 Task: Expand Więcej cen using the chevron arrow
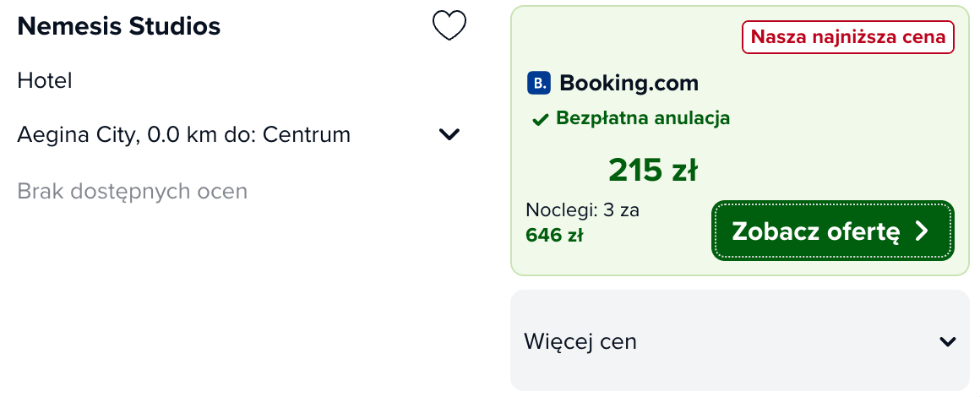click(x=948, y=341)
